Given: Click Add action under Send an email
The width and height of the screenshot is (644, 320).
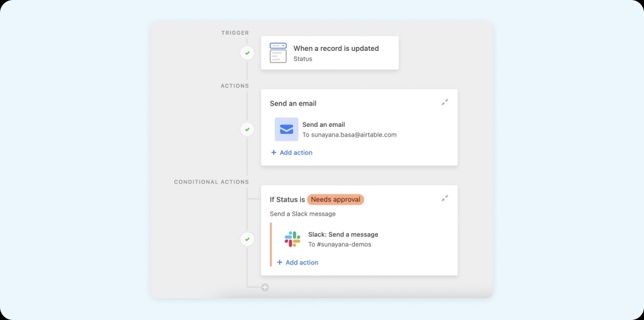Looking at the screenshot, I should tap(292, 153).
